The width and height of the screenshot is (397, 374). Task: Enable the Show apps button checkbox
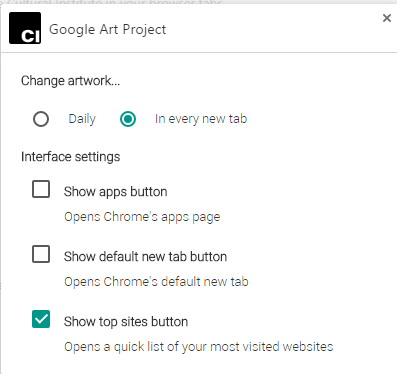click(41, 189)
